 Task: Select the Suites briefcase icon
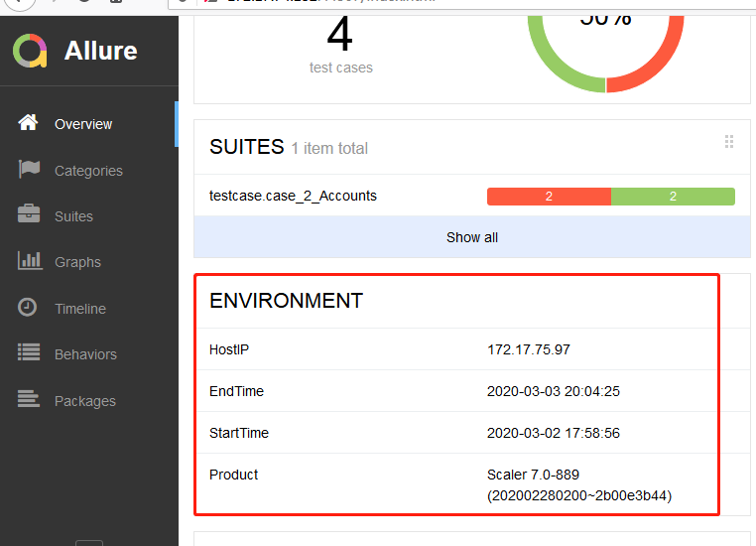[29, 215]
